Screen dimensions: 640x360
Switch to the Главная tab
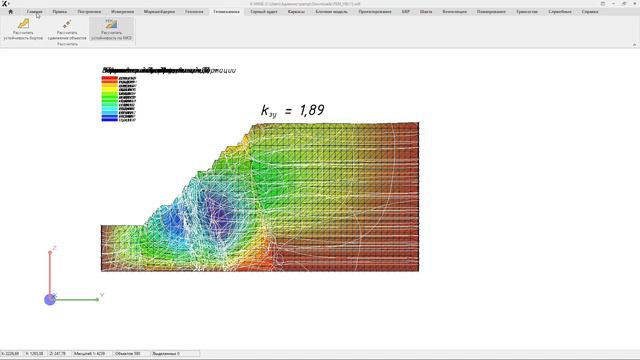35,12
